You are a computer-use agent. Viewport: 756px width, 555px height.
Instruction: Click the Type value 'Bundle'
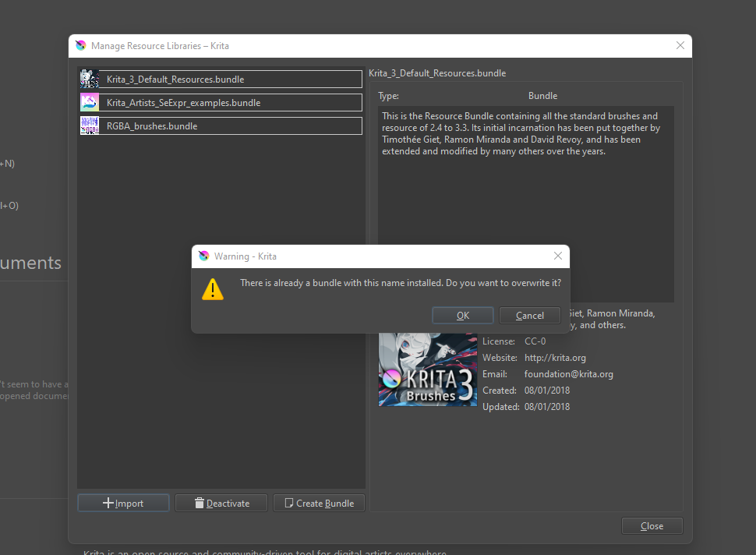point(542,96)
